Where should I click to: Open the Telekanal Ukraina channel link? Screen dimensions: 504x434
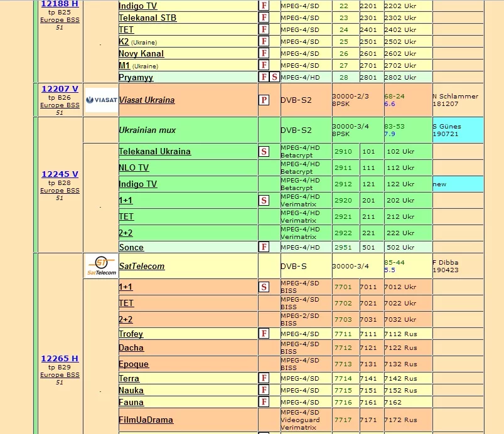coord(154,151)
